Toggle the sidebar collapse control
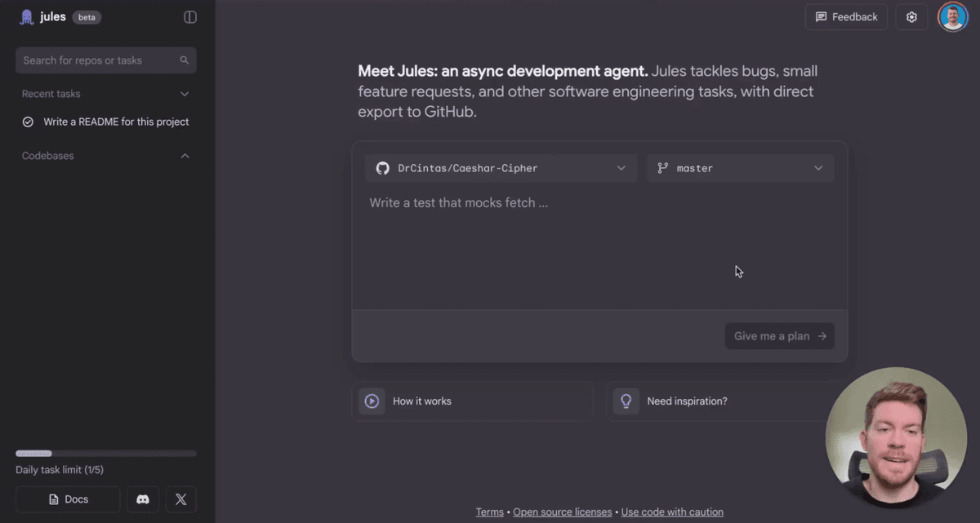This screenshot has height=523, width=980. pyautogui.click(x=189, y=16)
